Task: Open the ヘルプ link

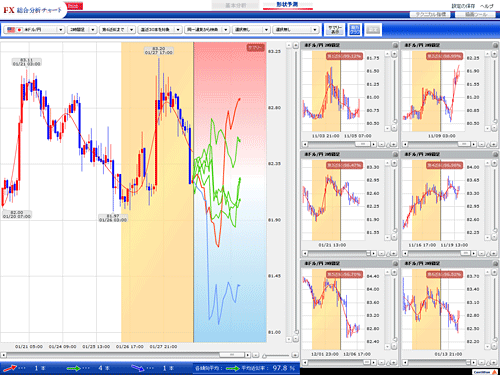Action: (x=487, y=6)
